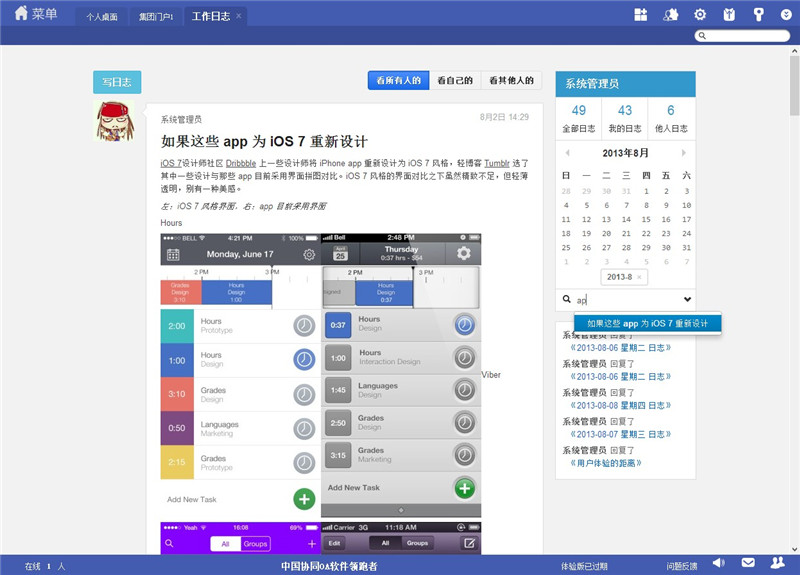Screen dimensions: 800x575
Task: Click the magnifier icon in global search box
Action: click(x=702, y=36)
